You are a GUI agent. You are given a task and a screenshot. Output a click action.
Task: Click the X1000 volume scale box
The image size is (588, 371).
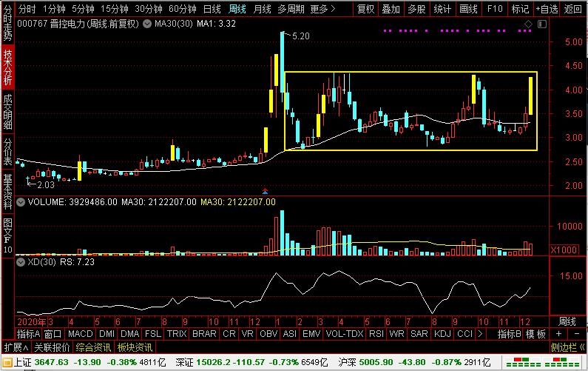coord(566,251)
